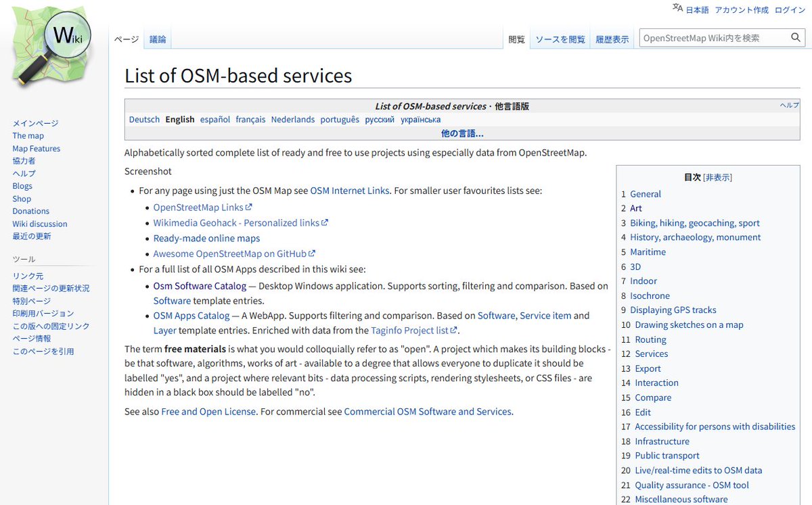Image resolution: width=812 pixels, height=505 pixels.
Task: Open メインページ in sidebar
Action: click(x=35, y=123)
